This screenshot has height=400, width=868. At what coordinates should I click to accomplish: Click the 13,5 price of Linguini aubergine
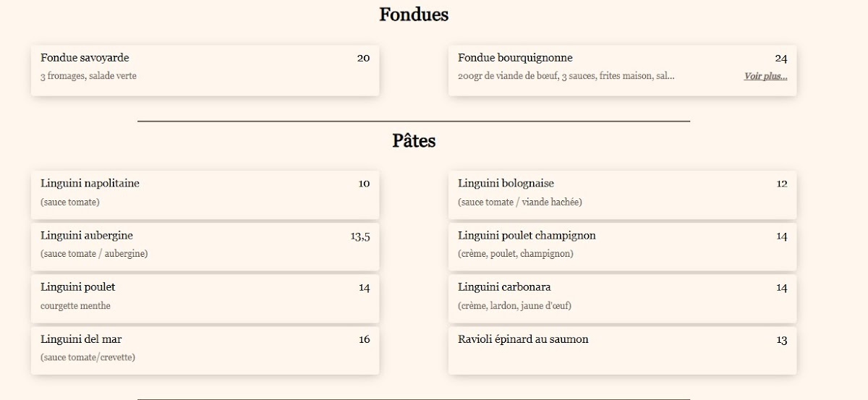[x=360, y=236]
